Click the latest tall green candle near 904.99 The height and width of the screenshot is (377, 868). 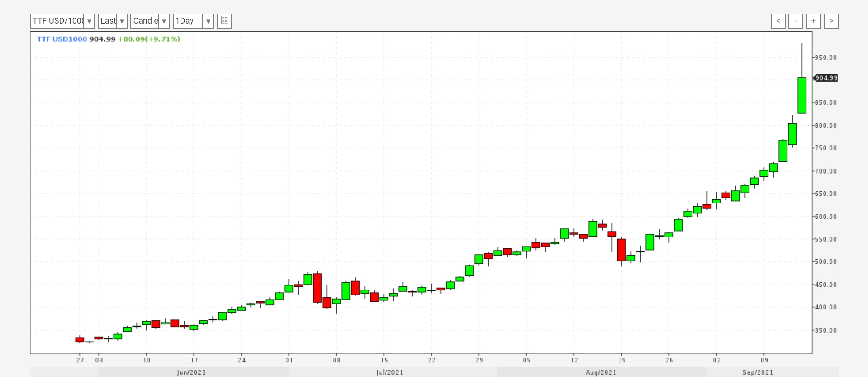802,96
